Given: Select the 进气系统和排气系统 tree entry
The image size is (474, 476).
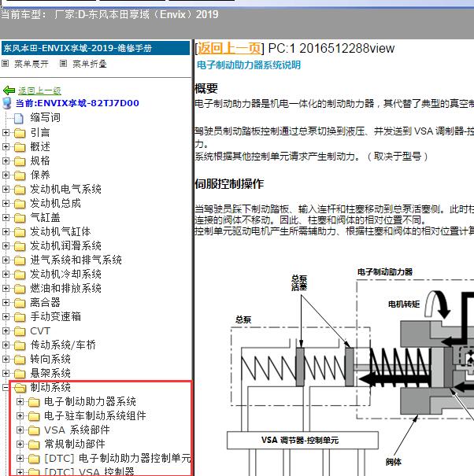Looking at the screenshot, I should 76,260.
